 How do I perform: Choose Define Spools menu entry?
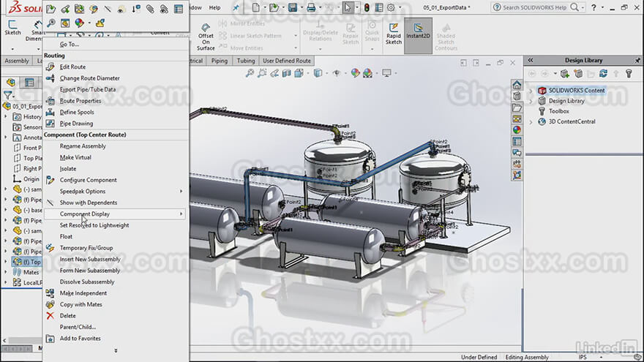(x=77, y=112)
